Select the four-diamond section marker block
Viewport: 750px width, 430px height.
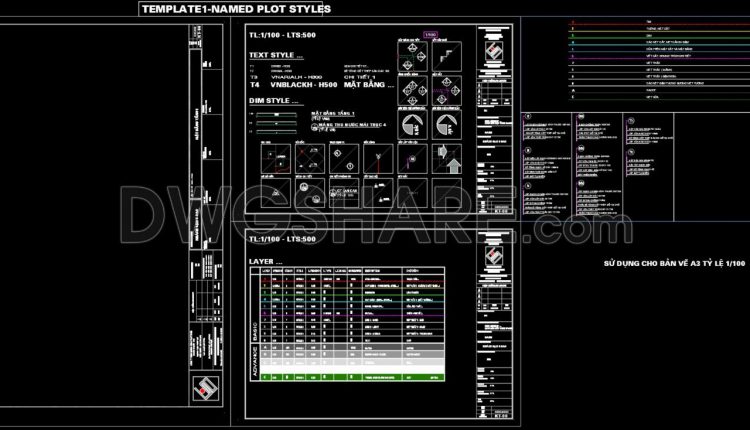(x=412, y=91)
